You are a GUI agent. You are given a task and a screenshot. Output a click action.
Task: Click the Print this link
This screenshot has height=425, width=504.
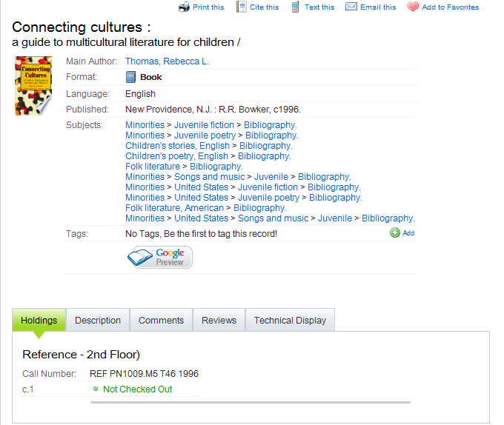pyautogui.click(x=208, y=7)
